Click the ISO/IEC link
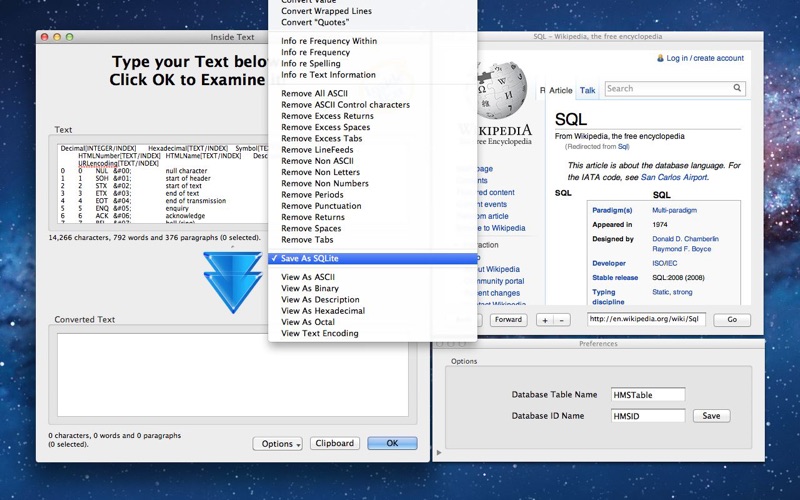Screen dimensions: 800x500 click(665, 263)
